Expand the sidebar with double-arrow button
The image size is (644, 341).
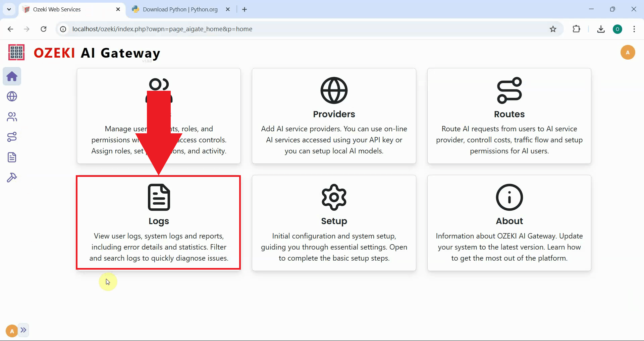[24, 330]
